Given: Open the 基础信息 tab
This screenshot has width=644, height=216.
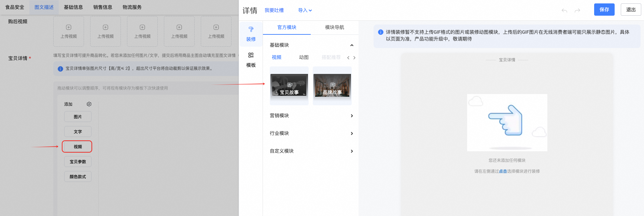Looking at the screenshot, I should click(x=73, y=7).
